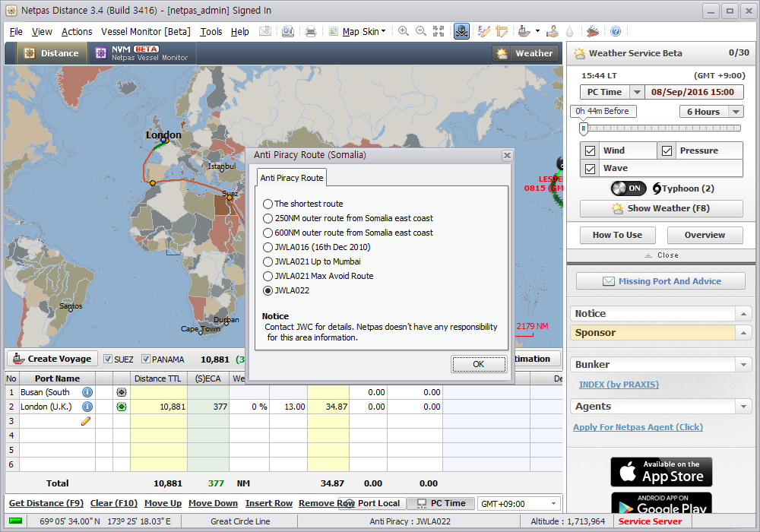Viewport: 760px width, 532px height.
Task: Open the File menu
Action: tap(16, 31)
